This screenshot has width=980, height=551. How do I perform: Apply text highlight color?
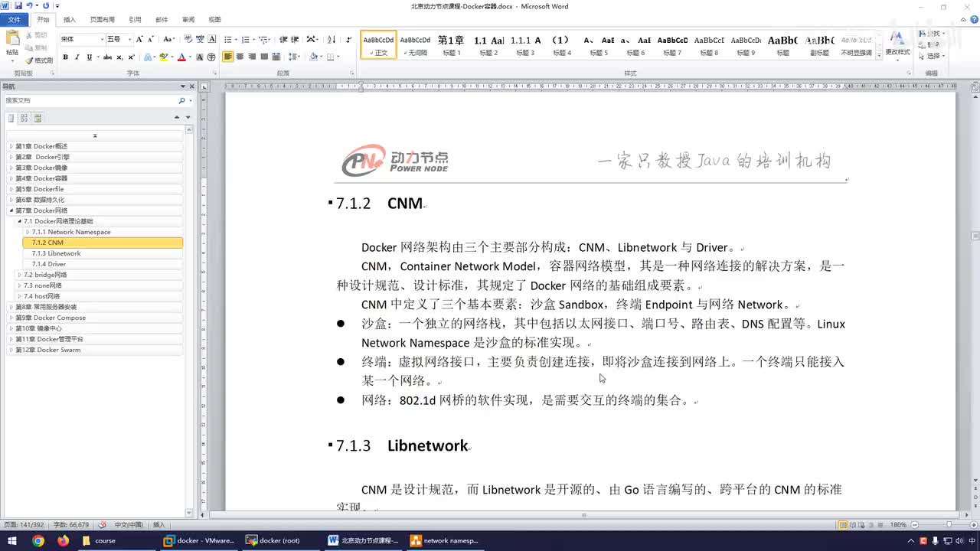(x=164, y=57)
